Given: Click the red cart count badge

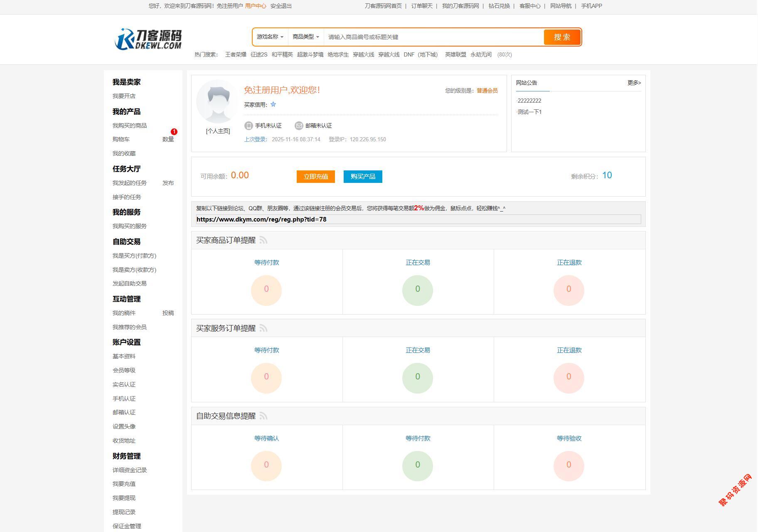Looking at the screenshot, I should 174,132.
